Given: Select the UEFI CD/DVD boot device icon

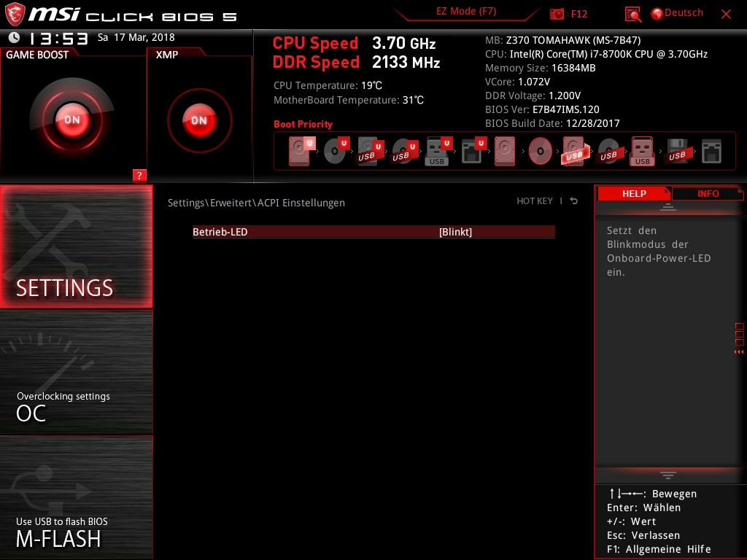Looking at the screenshot, I should point(336,151).
